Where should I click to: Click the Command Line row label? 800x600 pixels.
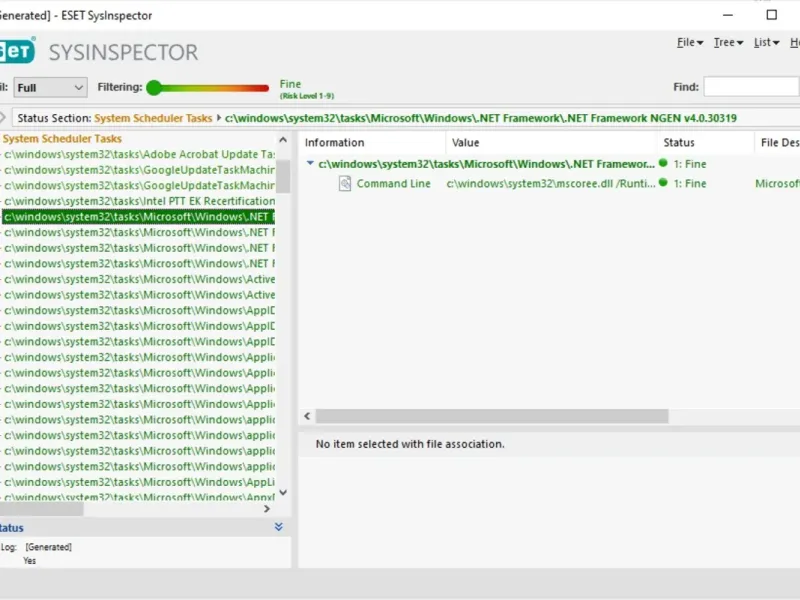point(393,184)
